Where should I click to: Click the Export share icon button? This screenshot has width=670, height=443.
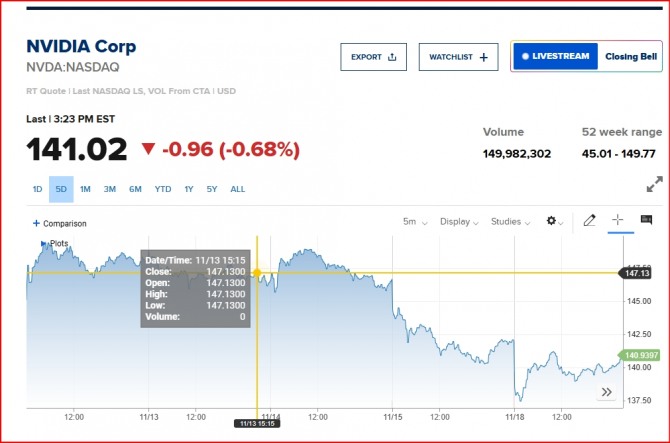click(x=373, y=57)
